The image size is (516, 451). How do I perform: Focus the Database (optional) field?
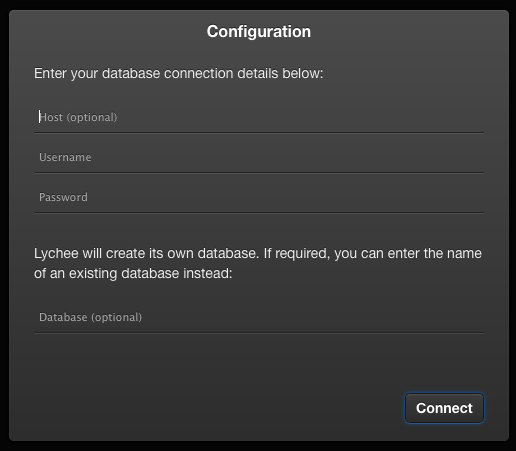pyautogui.click(x=259, y=317)
